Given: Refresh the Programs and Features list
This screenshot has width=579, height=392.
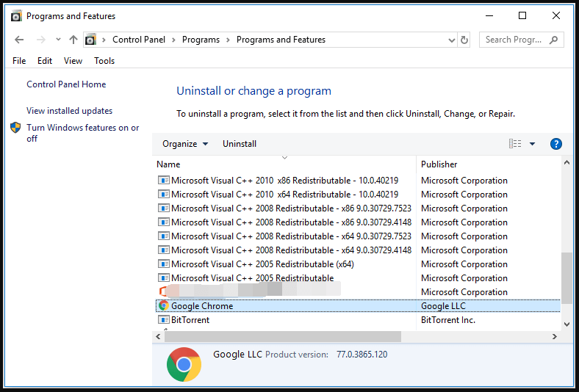Looking at the screenshot, I should click(x=464, y=40).
